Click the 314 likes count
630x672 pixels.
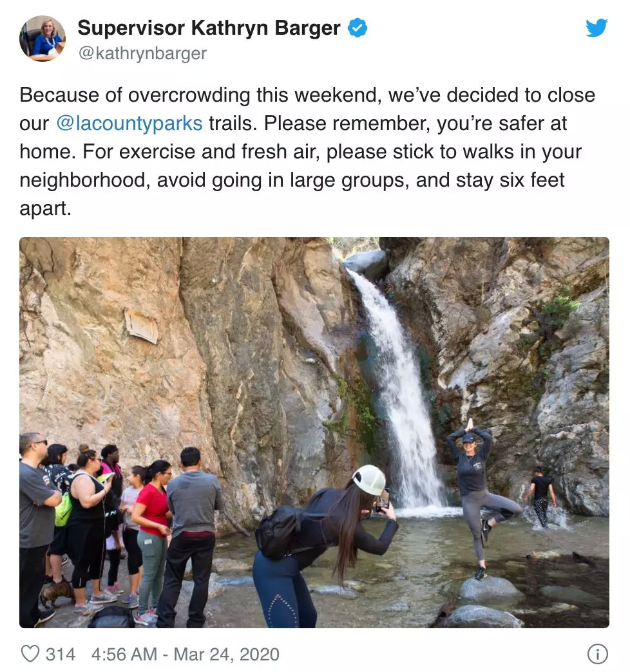click(x=61, y=655)
